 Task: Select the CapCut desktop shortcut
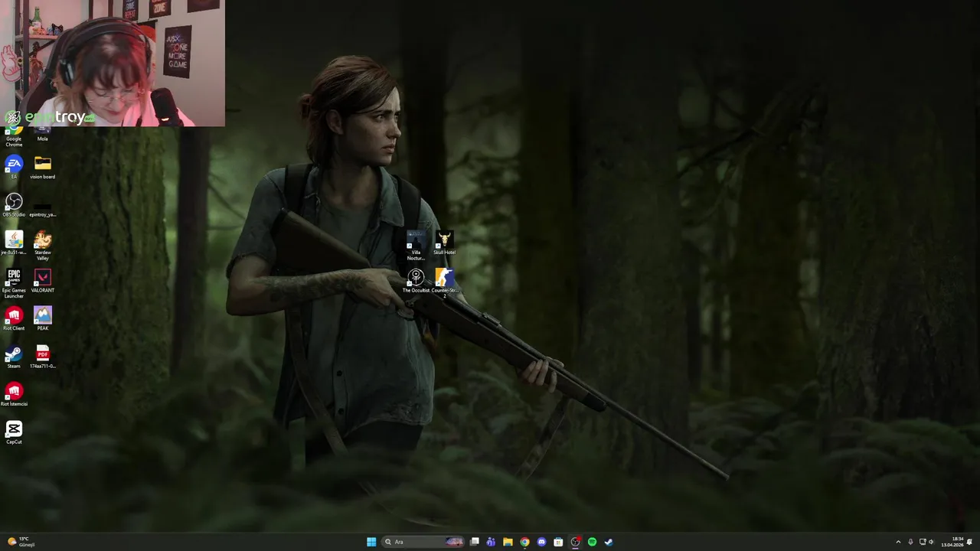[x=14, y=432]
